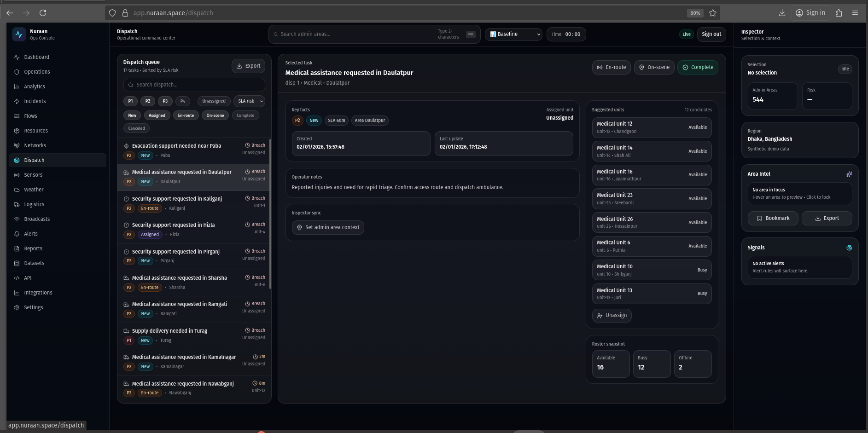Toggle the Unassigned filter chip
This screenshot has height=433, width=868.
point(214,101)
